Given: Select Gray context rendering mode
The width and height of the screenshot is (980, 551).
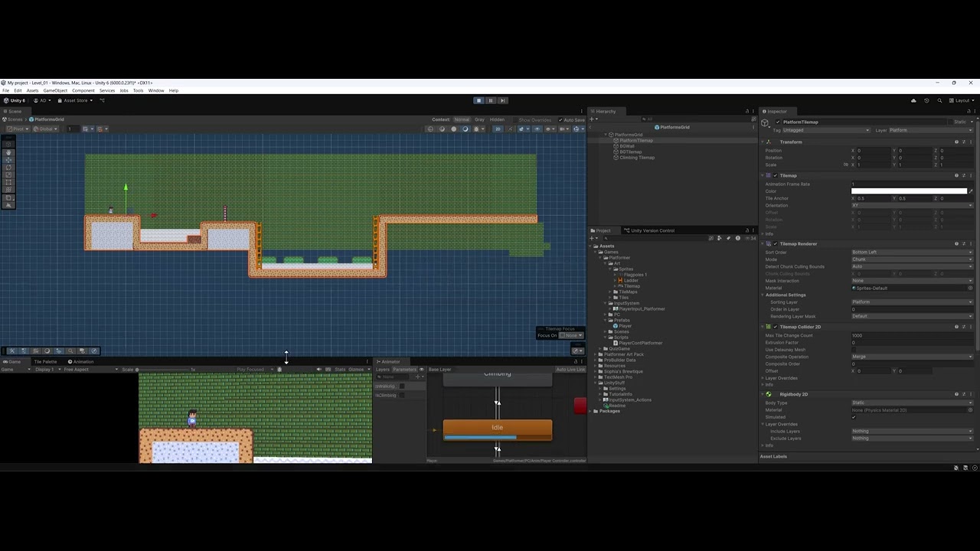Looking at the screenshot, I should pyautogui.click(x=479, y=119).
